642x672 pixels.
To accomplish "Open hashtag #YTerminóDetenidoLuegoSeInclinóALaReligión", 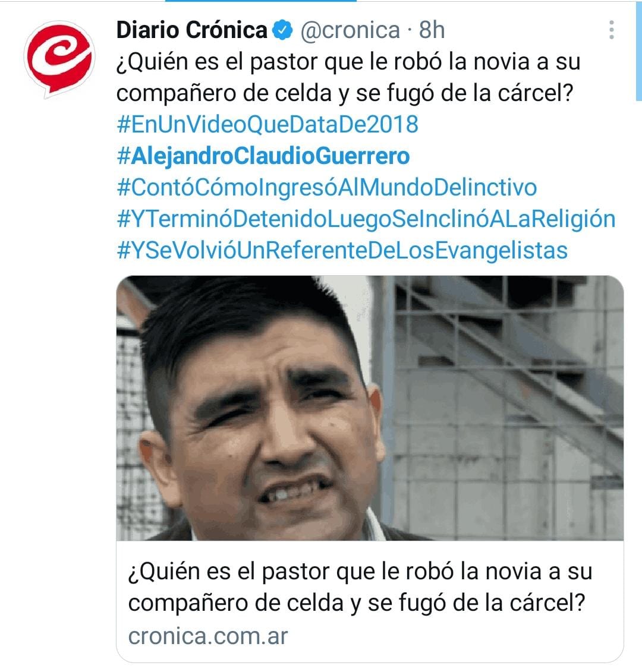I will point(366,219).
